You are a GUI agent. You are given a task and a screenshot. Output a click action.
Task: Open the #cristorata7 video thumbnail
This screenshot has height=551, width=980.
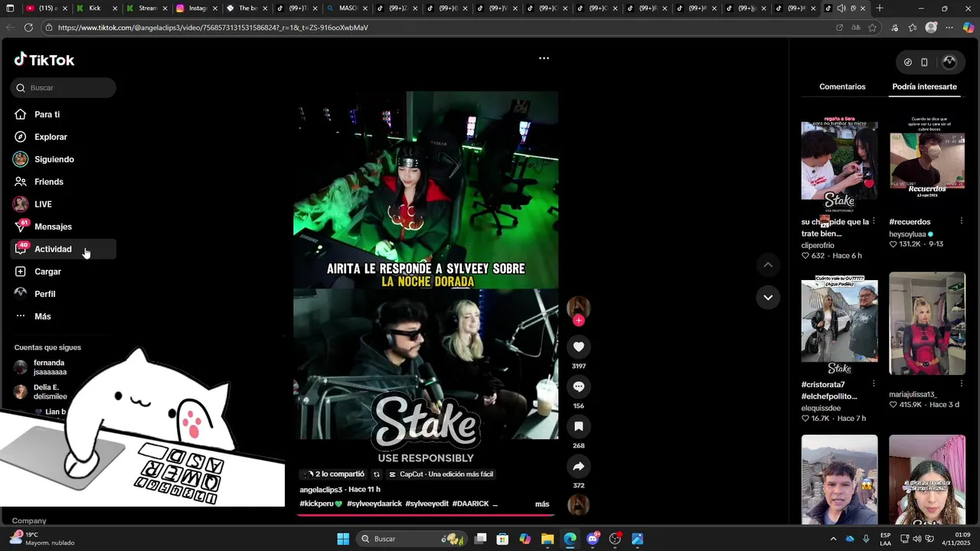click(839, 324)
